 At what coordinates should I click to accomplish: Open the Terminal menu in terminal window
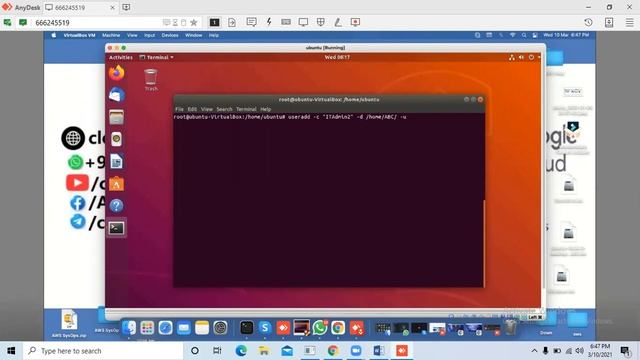(x=246, y=109)
